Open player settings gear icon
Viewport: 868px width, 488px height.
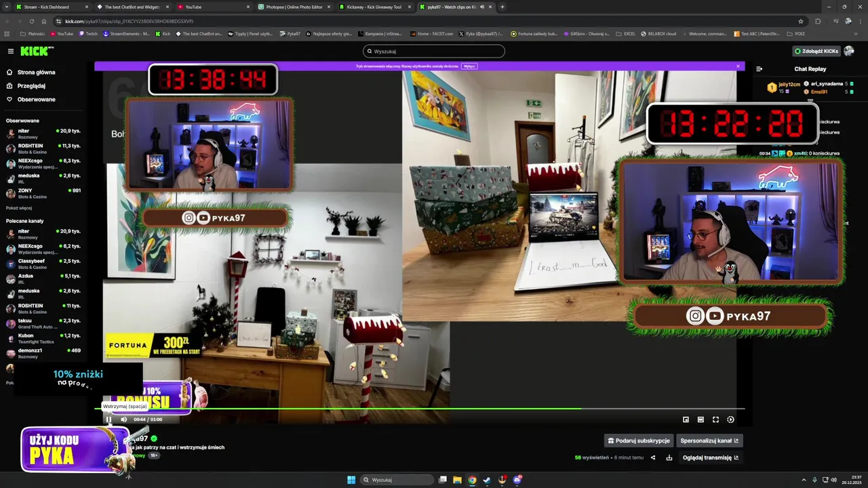point(730,420)
